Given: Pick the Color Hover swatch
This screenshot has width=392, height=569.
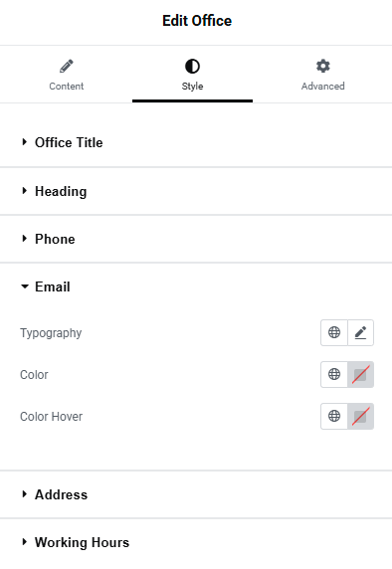Looking at the screenshot, I should click(x=360, y=416).
